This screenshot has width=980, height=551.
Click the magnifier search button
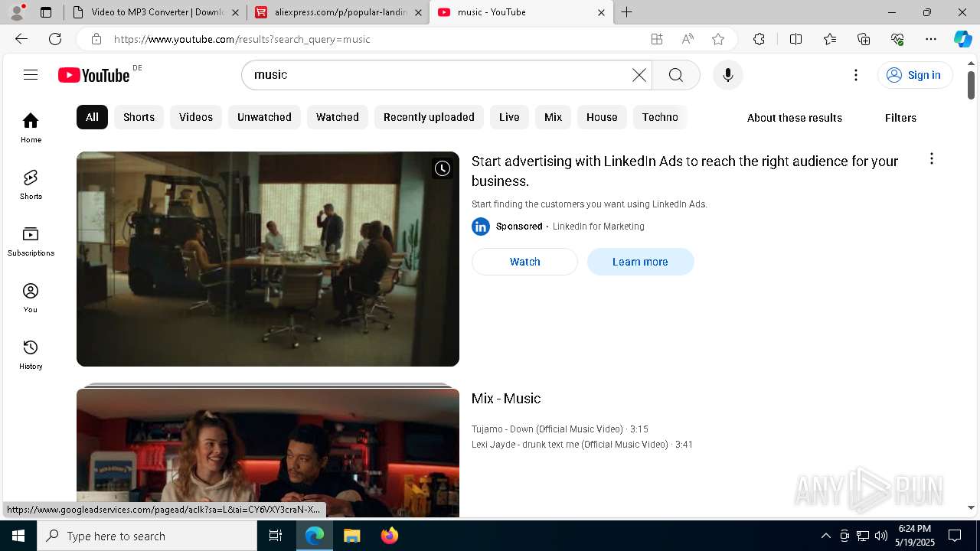pyautogui.click(x=675, y=75)
